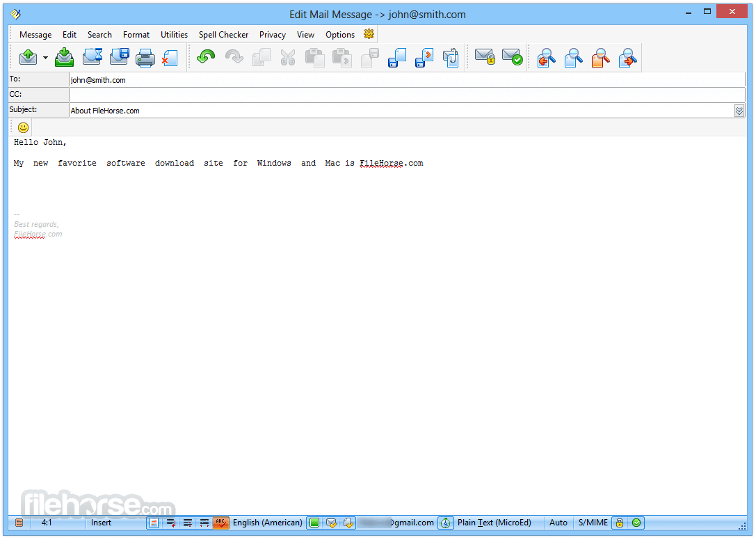Image resolution: width=756 pixels, height=540 pixels.
Task: Open the send options dropdown arrow
Action: (x=45, y=58)
